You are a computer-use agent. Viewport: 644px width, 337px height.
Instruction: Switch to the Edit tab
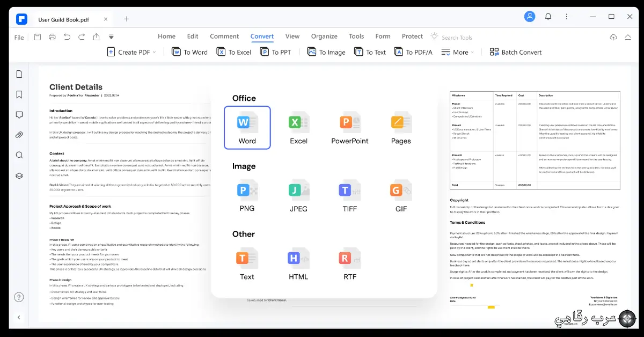[193, 36]
